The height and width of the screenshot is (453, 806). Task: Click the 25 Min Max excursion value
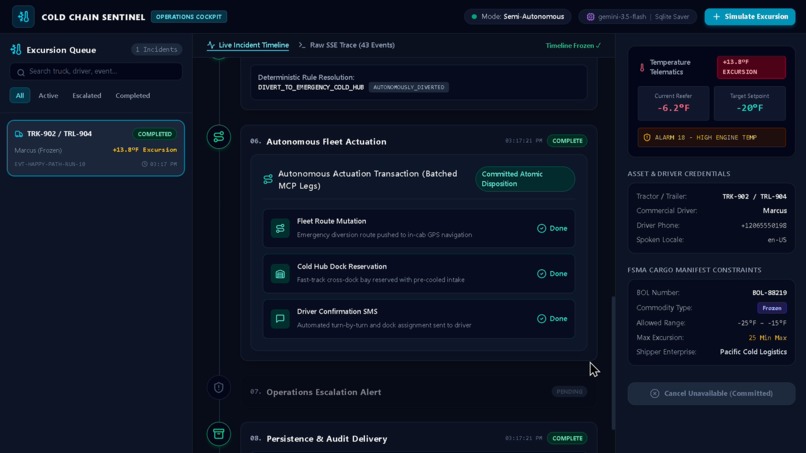click(767, 338)
